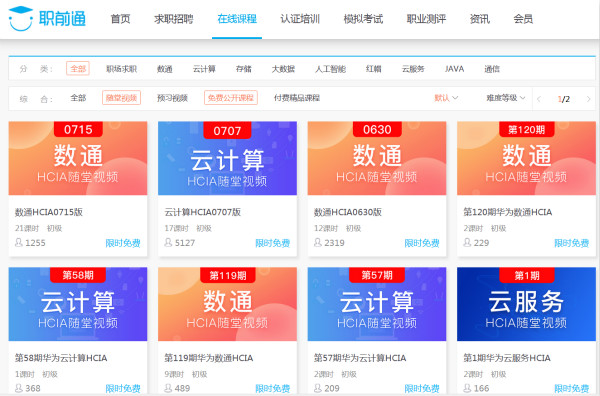
Task: Click the 第119期华为数通HCIA course title
Action: [x=209, y=358]
